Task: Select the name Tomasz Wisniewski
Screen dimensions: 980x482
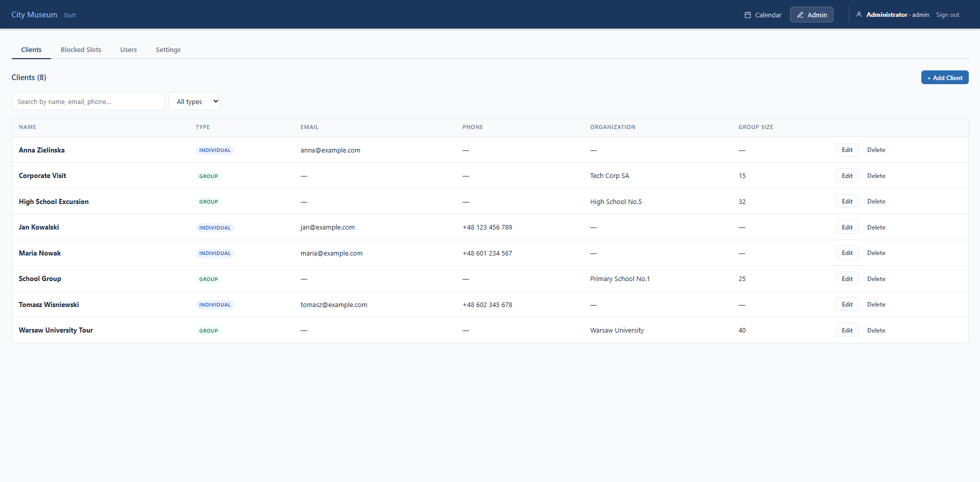Action: point(49,305)
